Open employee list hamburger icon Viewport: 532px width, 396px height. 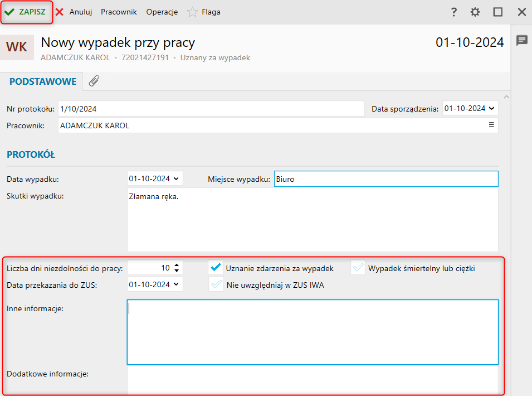tap(491, 125)
